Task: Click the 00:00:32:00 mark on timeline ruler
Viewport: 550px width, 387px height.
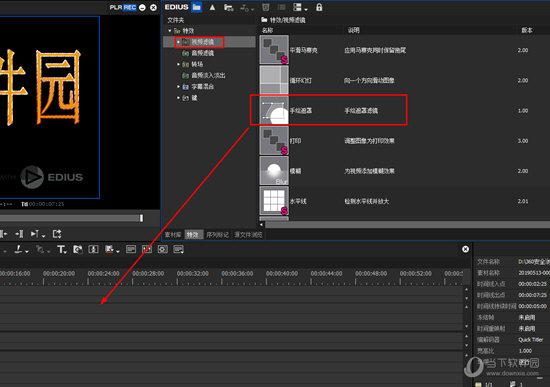Action: coord(193,273)
